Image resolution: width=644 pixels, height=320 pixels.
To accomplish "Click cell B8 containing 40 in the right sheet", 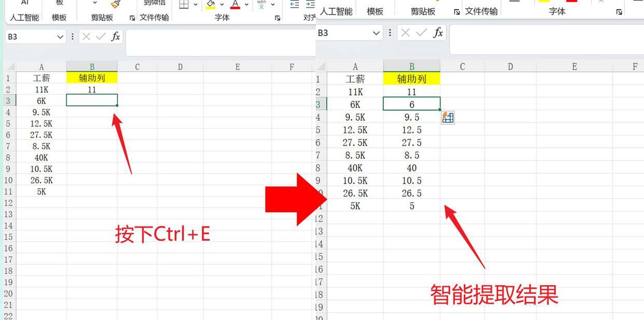I will [x=412, y=168].
